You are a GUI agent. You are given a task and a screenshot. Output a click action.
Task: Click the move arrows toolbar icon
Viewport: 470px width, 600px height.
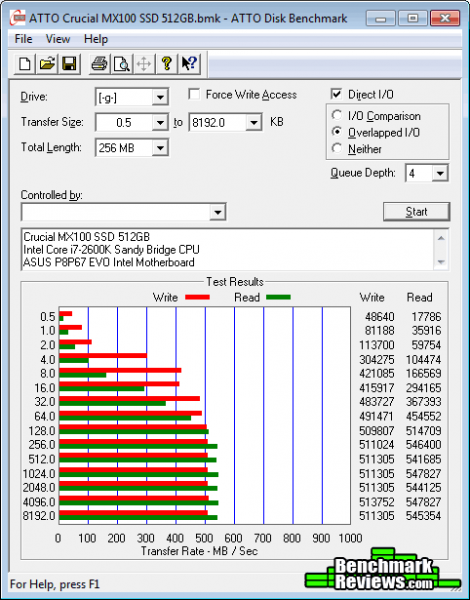click(144, 64)
